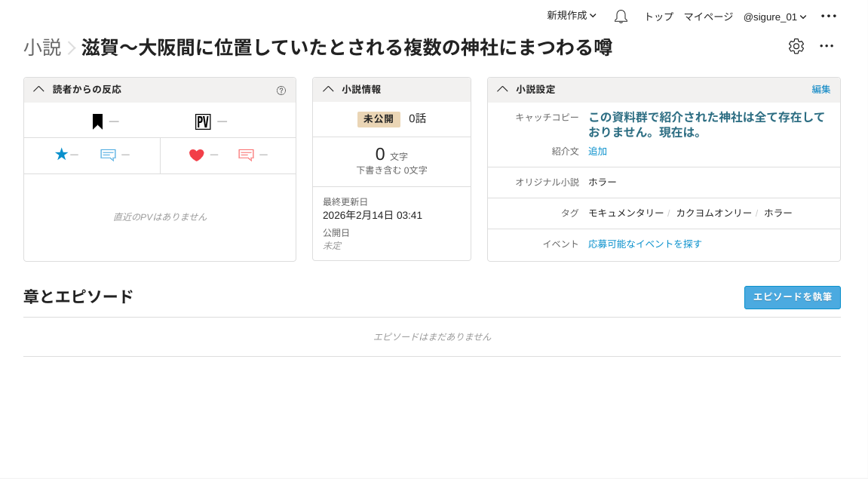Image resolution: width=868 pixels, height=479 pixels.
Task: Click the red support comment icon
Action: click(246, 155)
